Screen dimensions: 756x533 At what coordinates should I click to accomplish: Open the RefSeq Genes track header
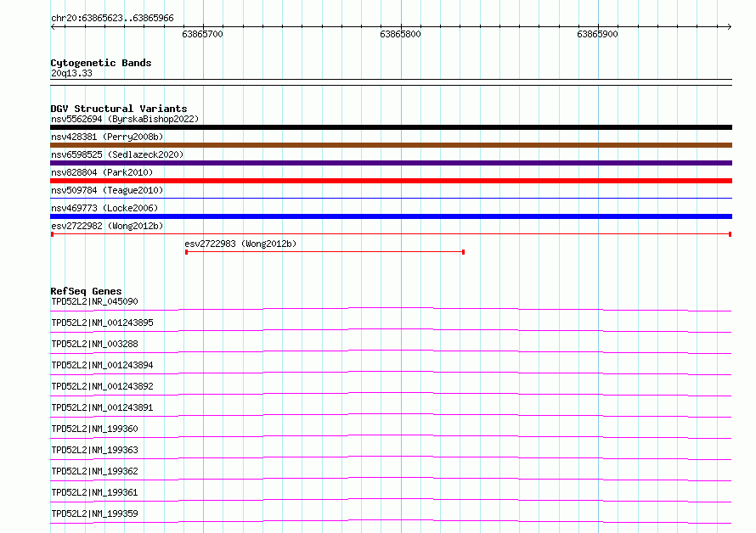pyautogui.click(x=86, y=291)
